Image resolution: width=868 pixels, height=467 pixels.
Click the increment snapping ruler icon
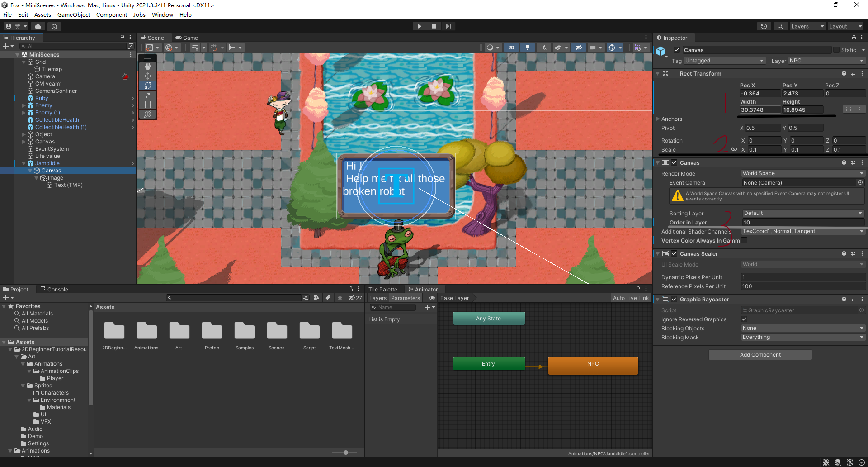point(232,48)
